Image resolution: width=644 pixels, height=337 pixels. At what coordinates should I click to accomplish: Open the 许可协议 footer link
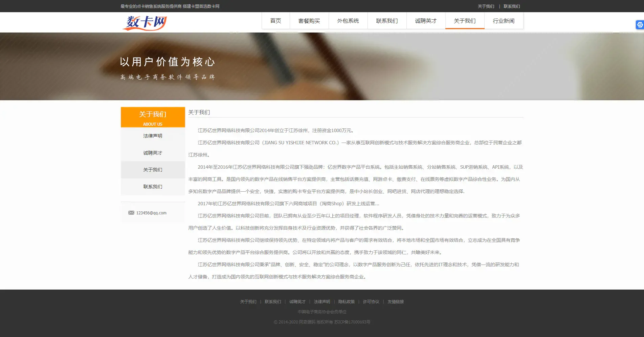[371, 301]
